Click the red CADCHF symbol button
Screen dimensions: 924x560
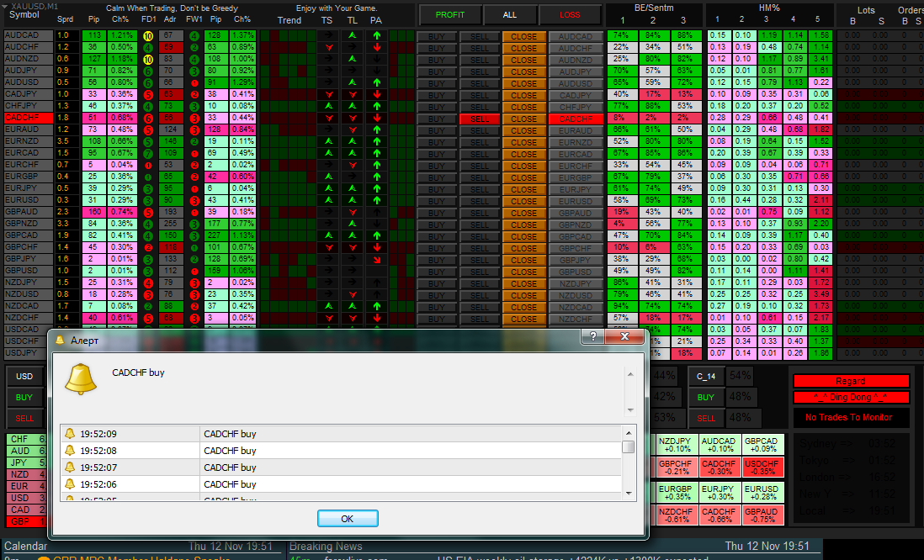click(x=576, y=119)
